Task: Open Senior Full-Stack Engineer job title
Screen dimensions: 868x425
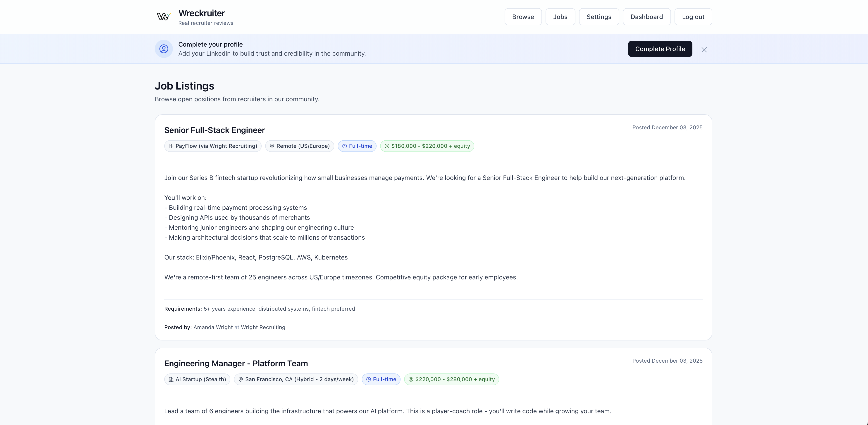Action: (214, 130)
